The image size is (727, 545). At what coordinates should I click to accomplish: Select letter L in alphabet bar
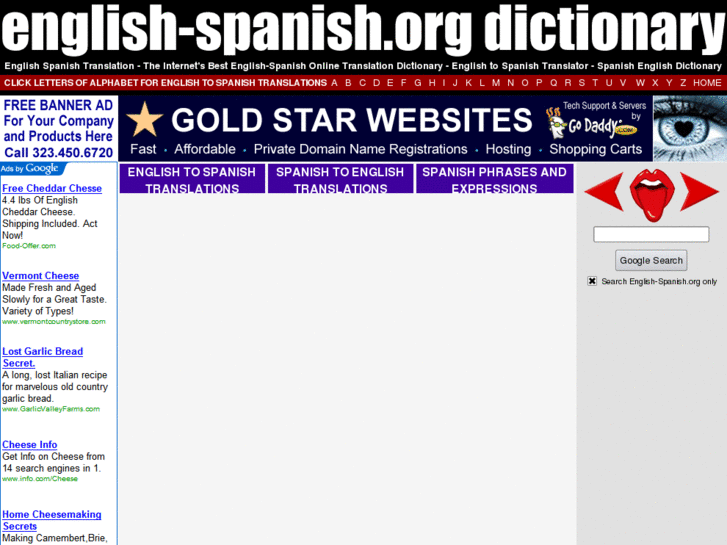pyautogui.click(x=482, y=83)
